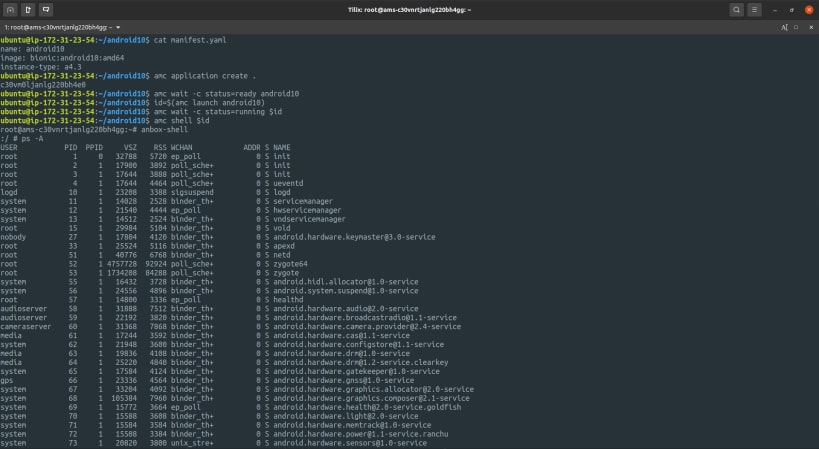Minimize the Tilix window
Viewport: 819px width, 449px height.
point(775,10)
